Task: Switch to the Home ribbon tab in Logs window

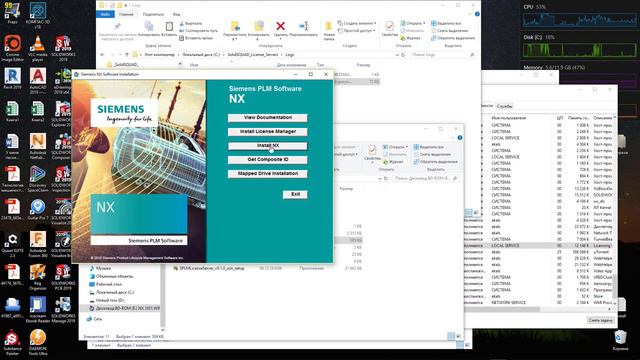Action: click(x=126, y=14)
